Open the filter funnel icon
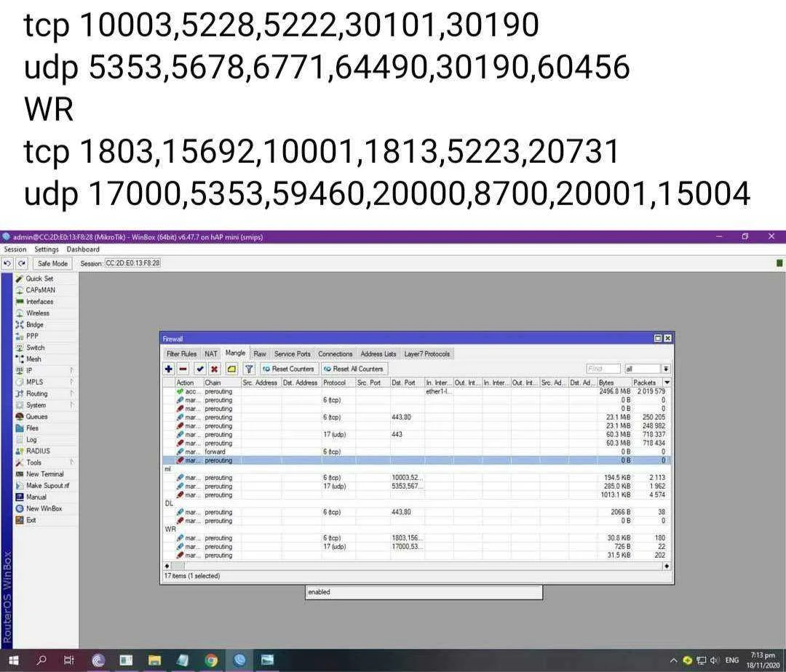Viewport: 786px width, 672px height. pos(249,369)
